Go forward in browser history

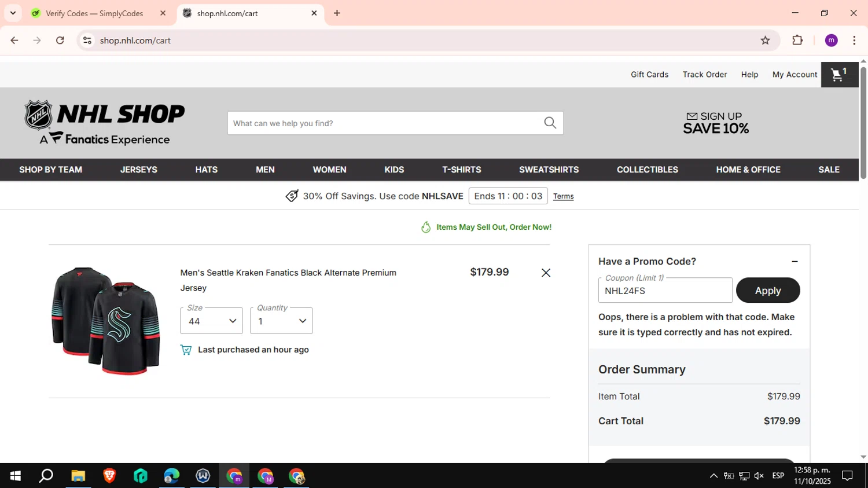37,40
